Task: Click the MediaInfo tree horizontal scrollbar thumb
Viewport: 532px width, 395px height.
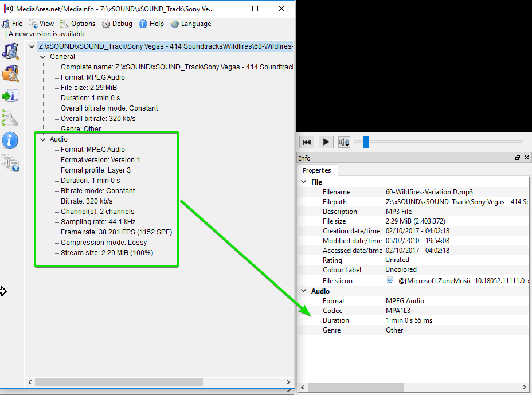Action: point(119,382)
